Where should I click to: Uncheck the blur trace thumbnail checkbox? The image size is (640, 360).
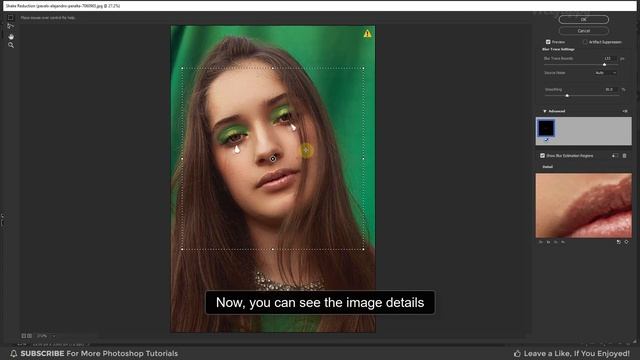[x=546, y=140]
